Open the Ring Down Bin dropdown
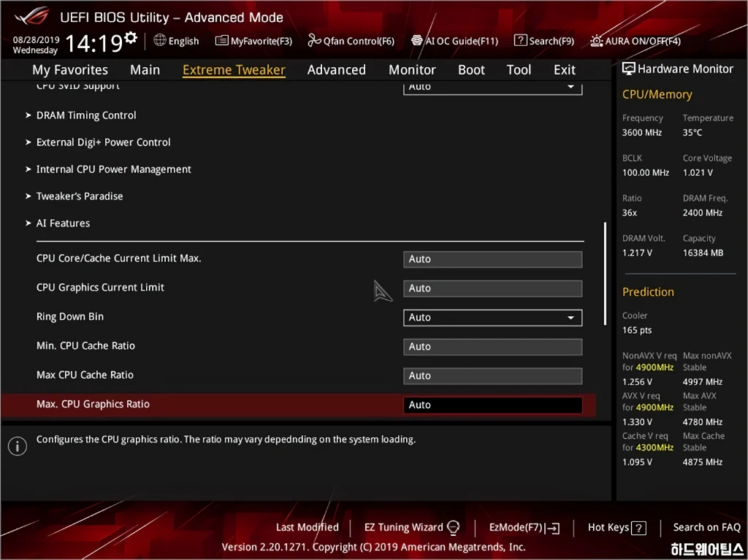 tap(492, 318)
